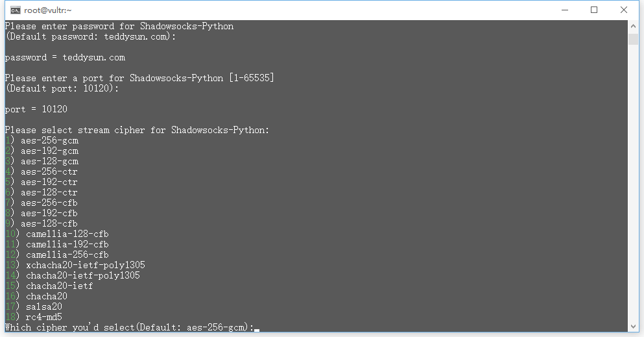Click the camellia-256-cfb option text
Viewport: 644px width, 337px height.
pyautogui.click(x=67, y=255)
